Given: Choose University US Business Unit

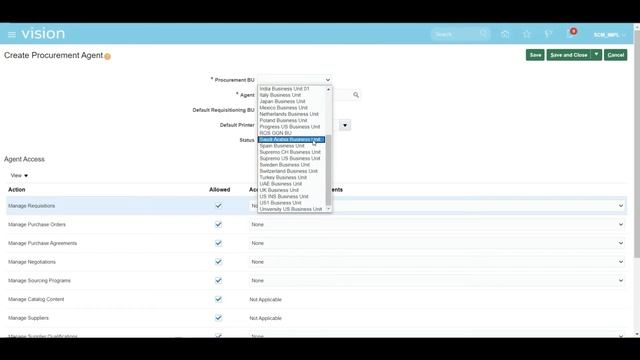Looking at the screenshot, I should (x=291, y=209).
